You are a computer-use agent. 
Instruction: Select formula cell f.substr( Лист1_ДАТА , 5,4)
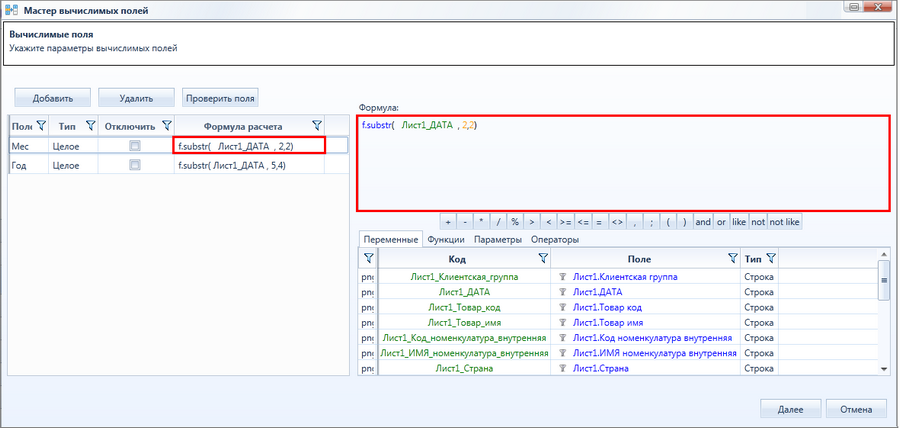click(x=249, y=165)
